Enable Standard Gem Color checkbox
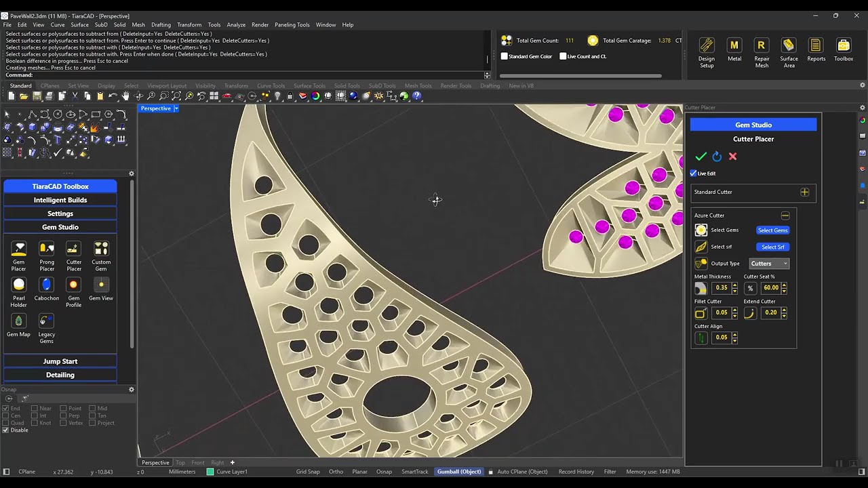This screenshot has height=488, width=868. click(505, 56)
